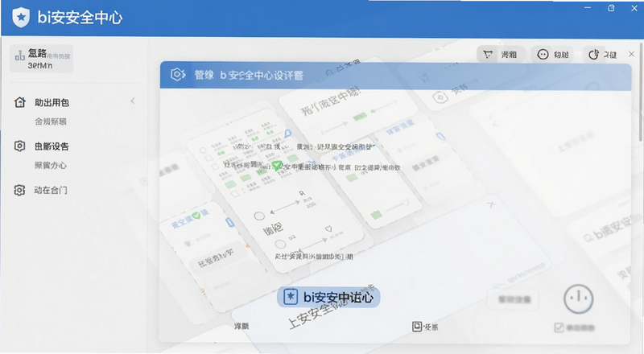Select the lower radio circle in the card

pos(280,245)
